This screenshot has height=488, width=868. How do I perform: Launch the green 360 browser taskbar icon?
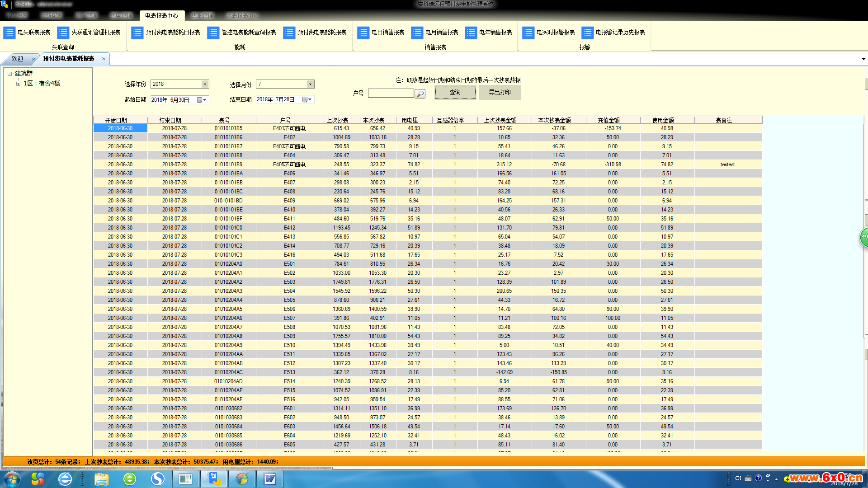[130, 479]
